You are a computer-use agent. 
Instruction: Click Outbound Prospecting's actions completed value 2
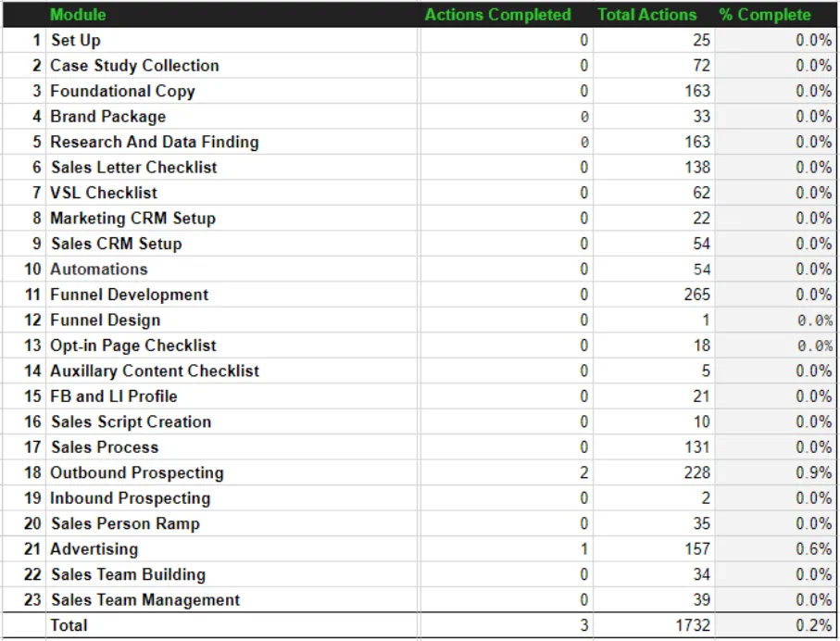[x=584, y=472]
